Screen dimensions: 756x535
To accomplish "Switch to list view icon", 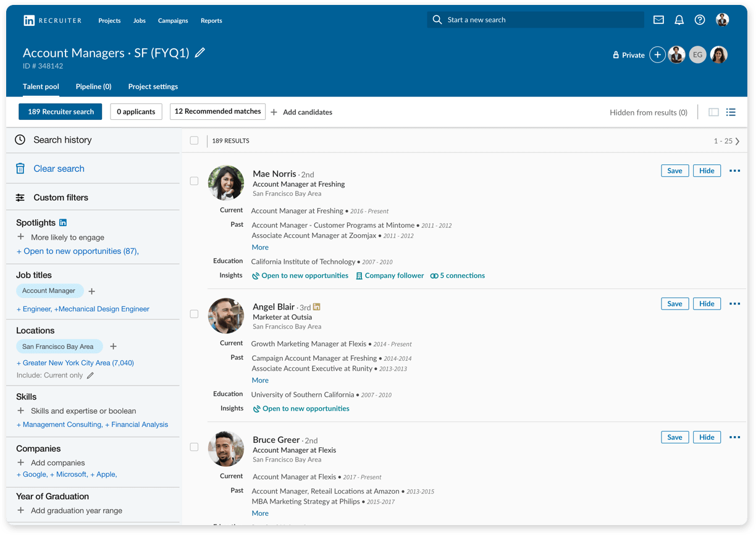I will point(731,112).
